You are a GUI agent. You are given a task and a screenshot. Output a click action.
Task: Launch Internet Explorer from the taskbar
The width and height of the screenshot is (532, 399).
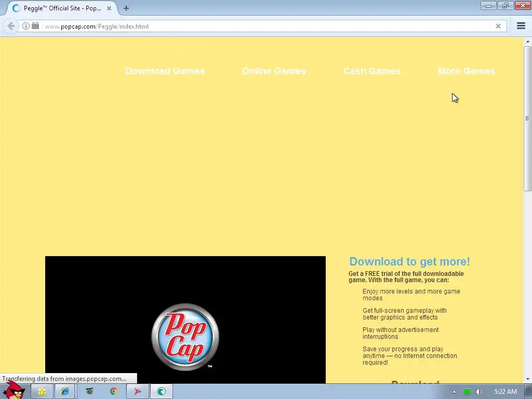65,392
